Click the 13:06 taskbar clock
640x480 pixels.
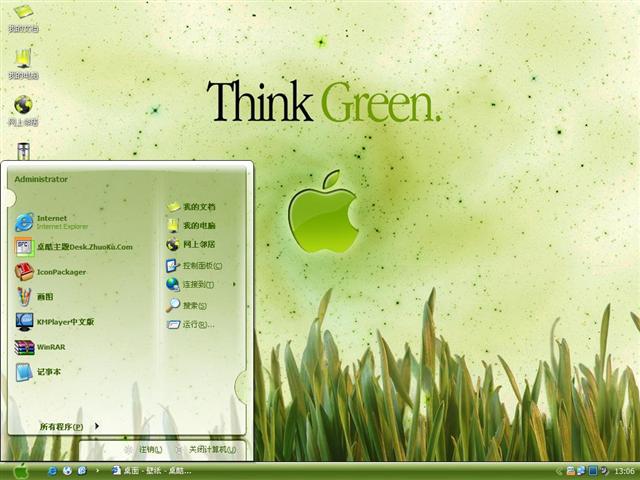(624, 471)
